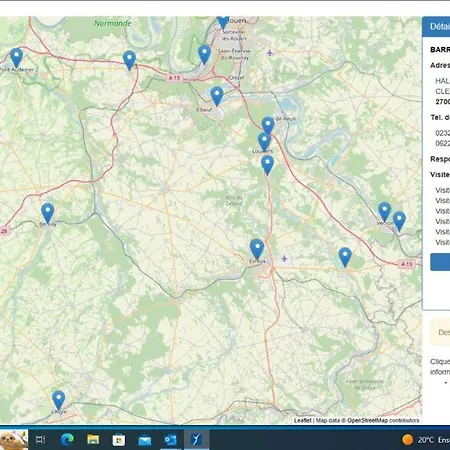The height and width of the screenshot is (450, 450).
Task: Open Outlook from the taskbar
Action: coord(170,440)
